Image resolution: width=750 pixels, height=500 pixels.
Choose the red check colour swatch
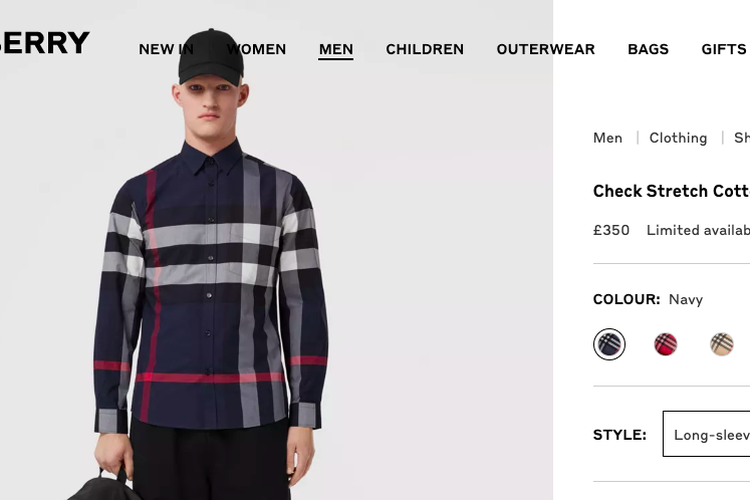[x=665, y=344]
